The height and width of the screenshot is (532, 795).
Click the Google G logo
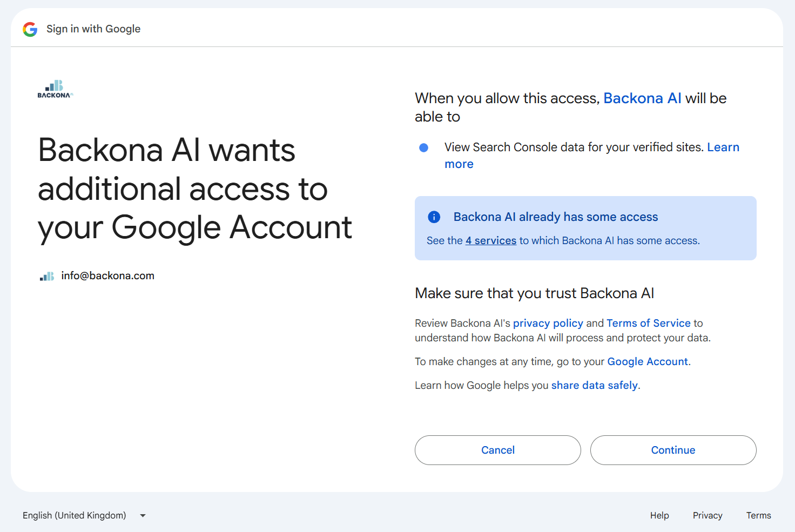tap(30, 29)
